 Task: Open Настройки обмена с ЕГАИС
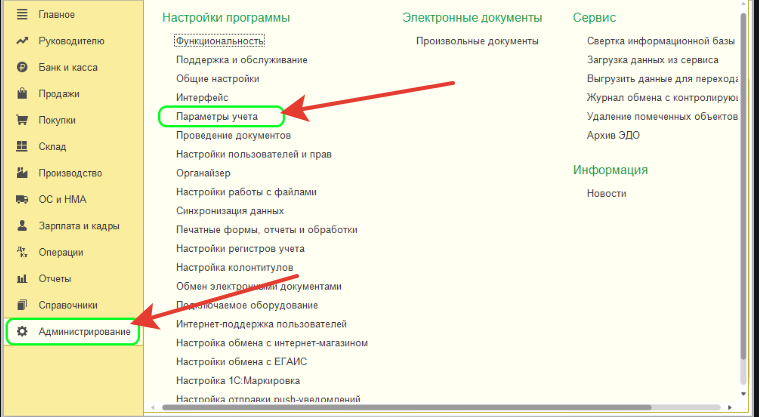coord(242,362)
